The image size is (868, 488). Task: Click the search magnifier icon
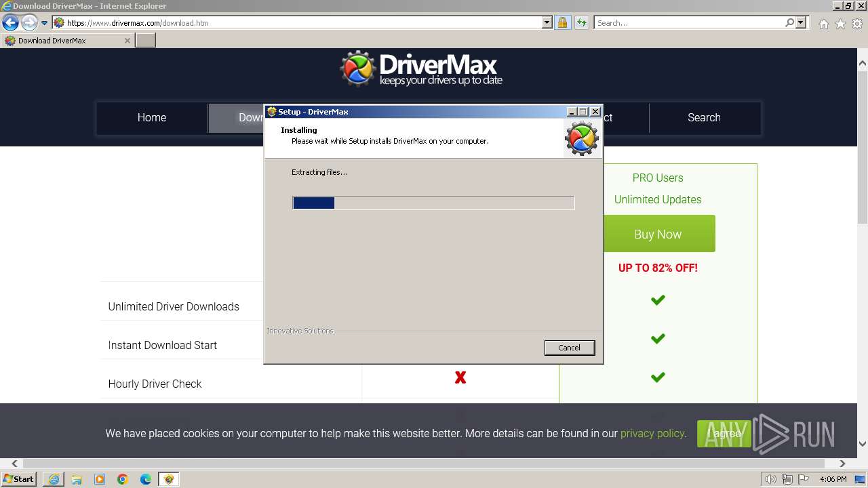789,23
